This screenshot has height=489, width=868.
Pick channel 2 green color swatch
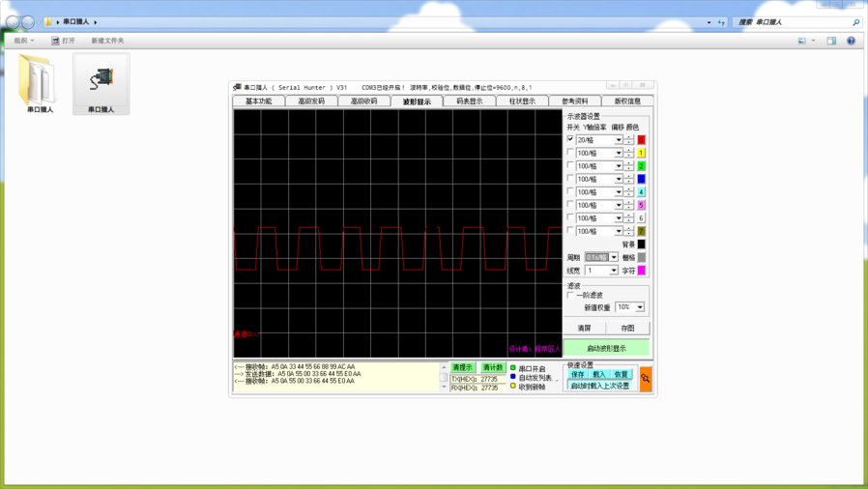tap(641, 166)
